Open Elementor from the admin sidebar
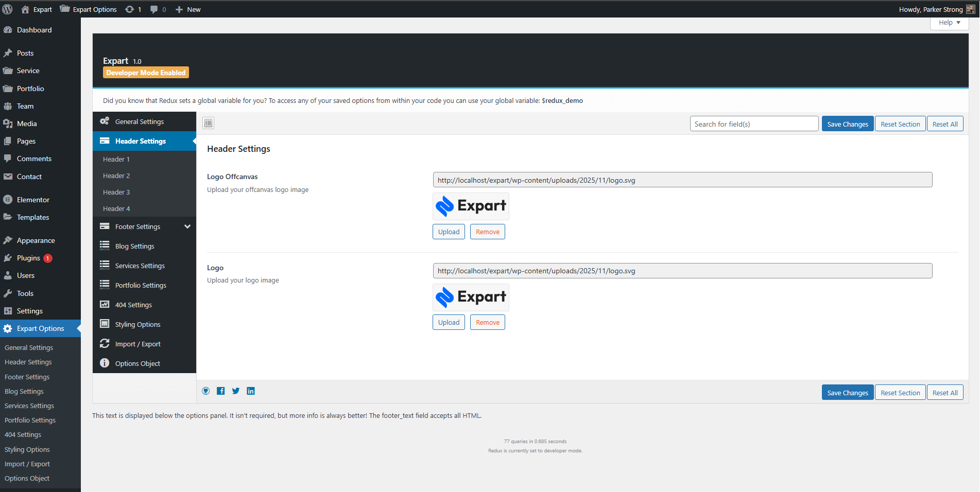Viewport: 980px width, 492px height. click(33, 200)
